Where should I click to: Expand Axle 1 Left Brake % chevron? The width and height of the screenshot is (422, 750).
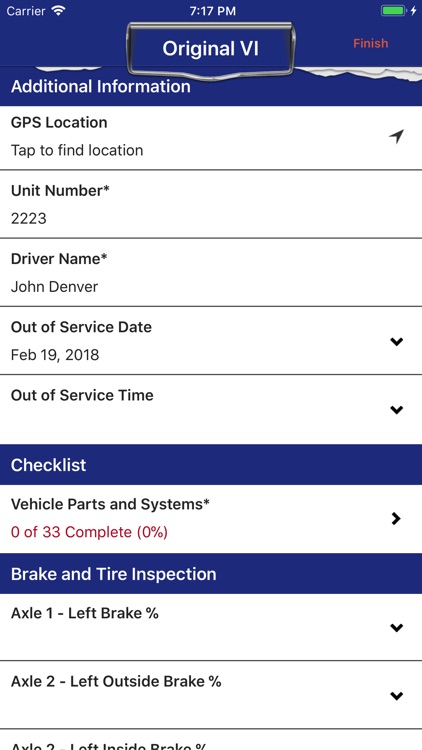397,628
